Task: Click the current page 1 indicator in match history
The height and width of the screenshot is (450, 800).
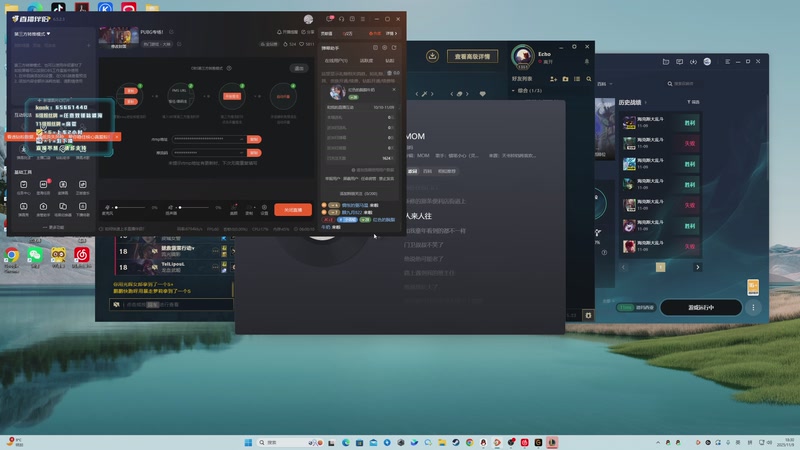Action: point(660,267)
